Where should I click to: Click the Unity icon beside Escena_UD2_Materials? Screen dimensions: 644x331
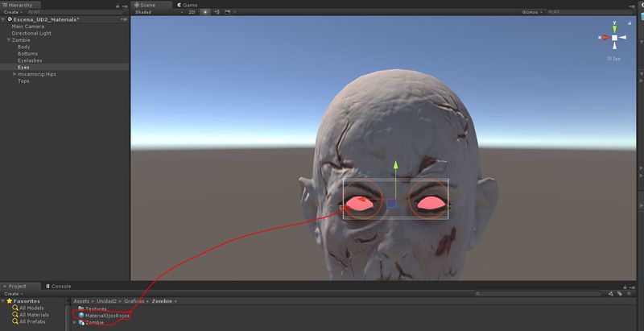click(10, 19)
